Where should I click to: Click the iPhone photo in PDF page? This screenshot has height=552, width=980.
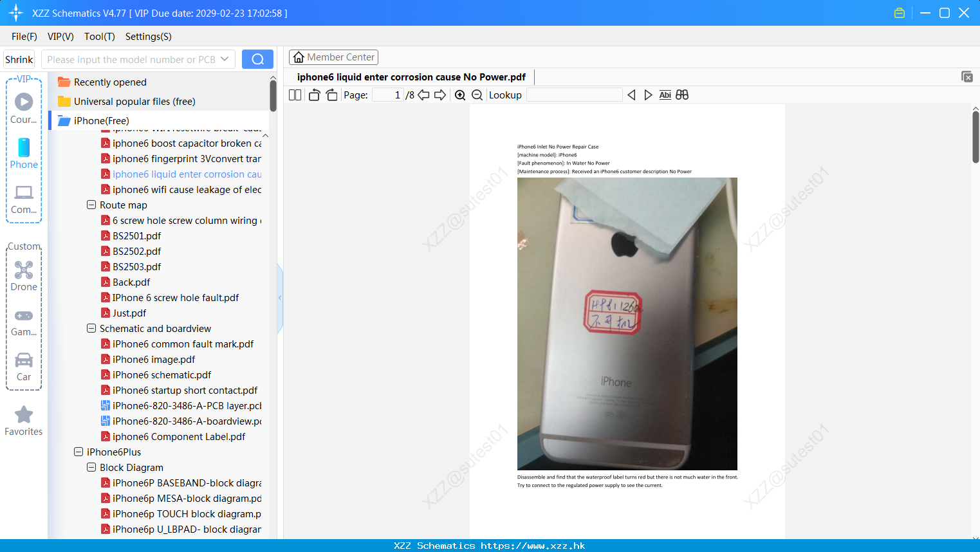point(627,324)
